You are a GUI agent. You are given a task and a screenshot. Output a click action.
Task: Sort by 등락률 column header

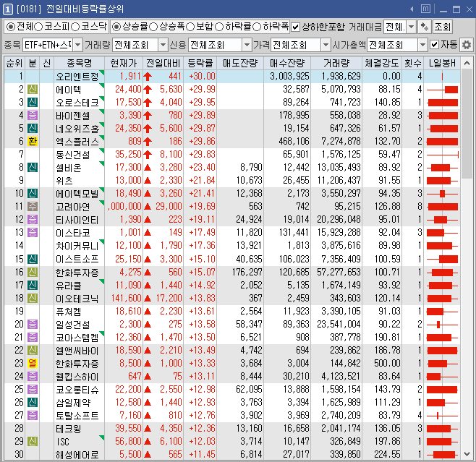200,63
